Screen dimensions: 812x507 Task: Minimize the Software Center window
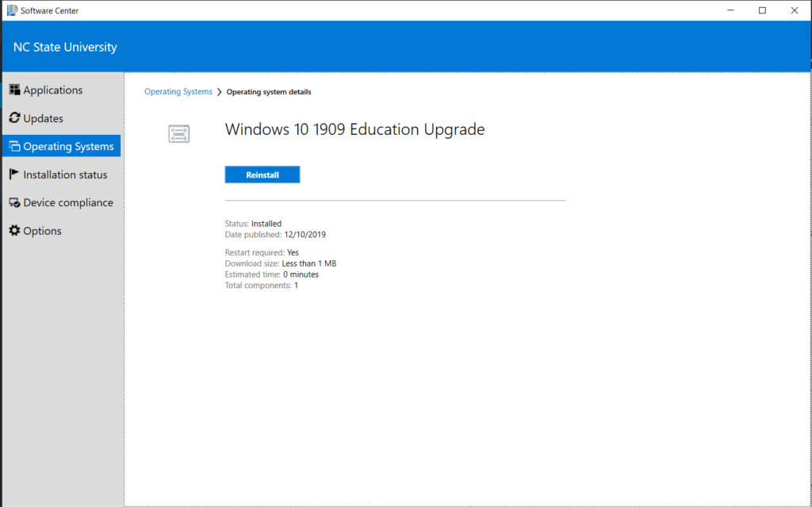coord(730,10)
